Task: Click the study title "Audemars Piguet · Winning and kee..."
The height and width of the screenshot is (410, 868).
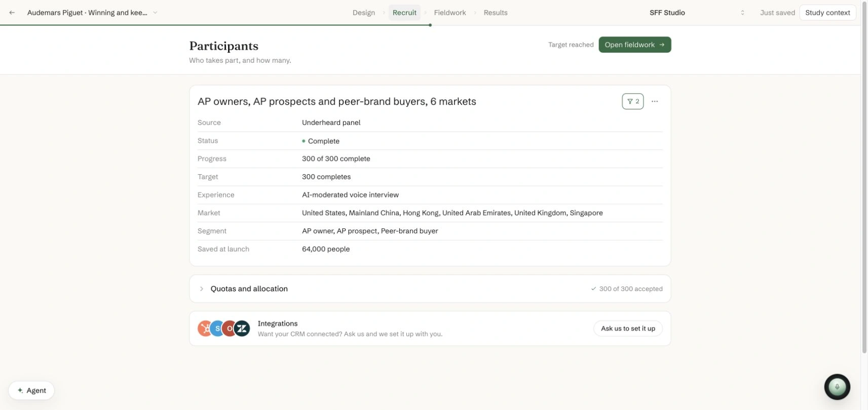Action: (x=87, y=13)
